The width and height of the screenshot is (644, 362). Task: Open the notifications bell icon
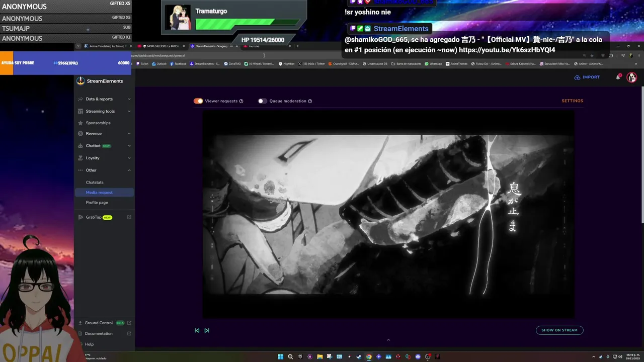point(618,77)
